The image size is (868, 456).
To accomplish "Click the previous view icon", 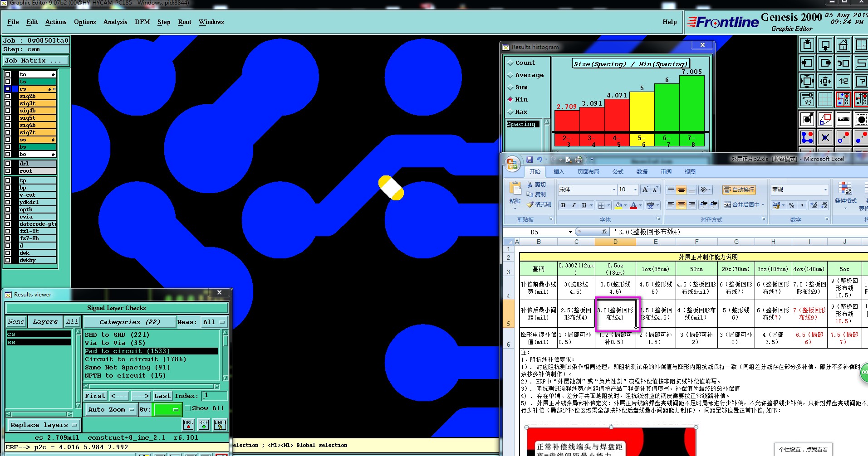I will pos(843,63).
